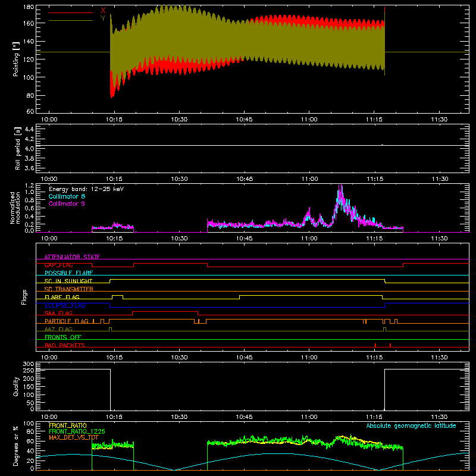Screen dimensions: 476x476
Task: Click the 300 tick on the Quality axis
Action: tap(29, 364)
